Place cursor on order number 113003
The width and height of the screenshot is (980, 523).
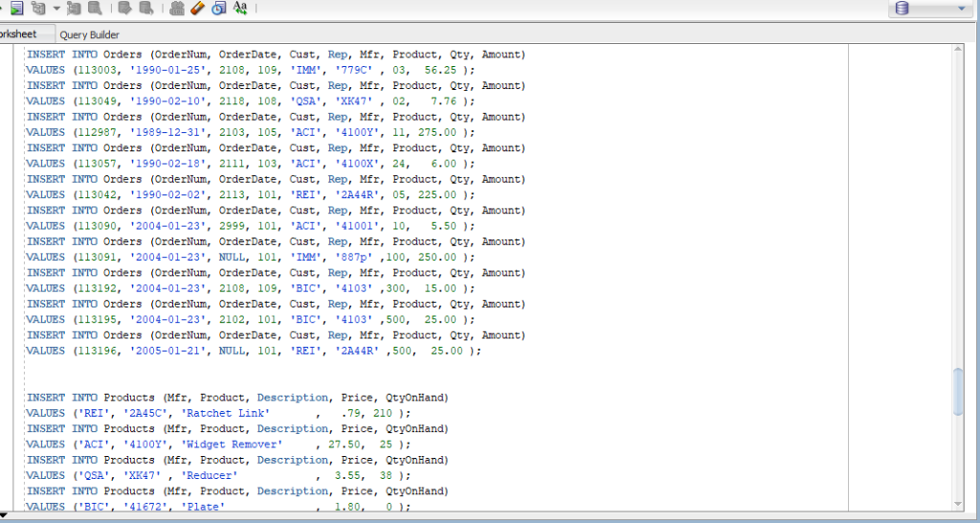pyautogui.click(x=97, y=70)
